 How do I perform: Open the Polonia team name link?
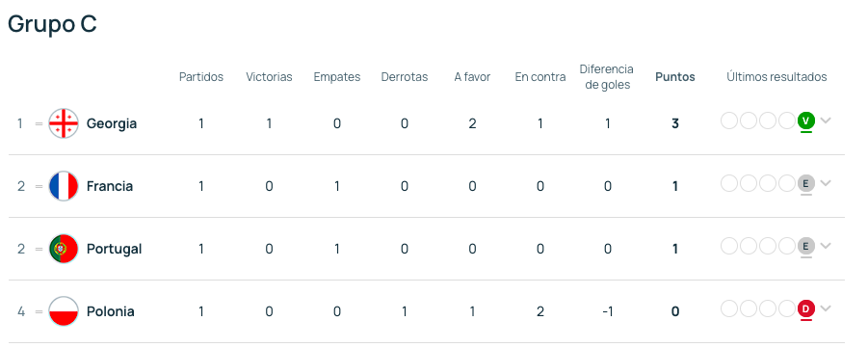[111, 311]
